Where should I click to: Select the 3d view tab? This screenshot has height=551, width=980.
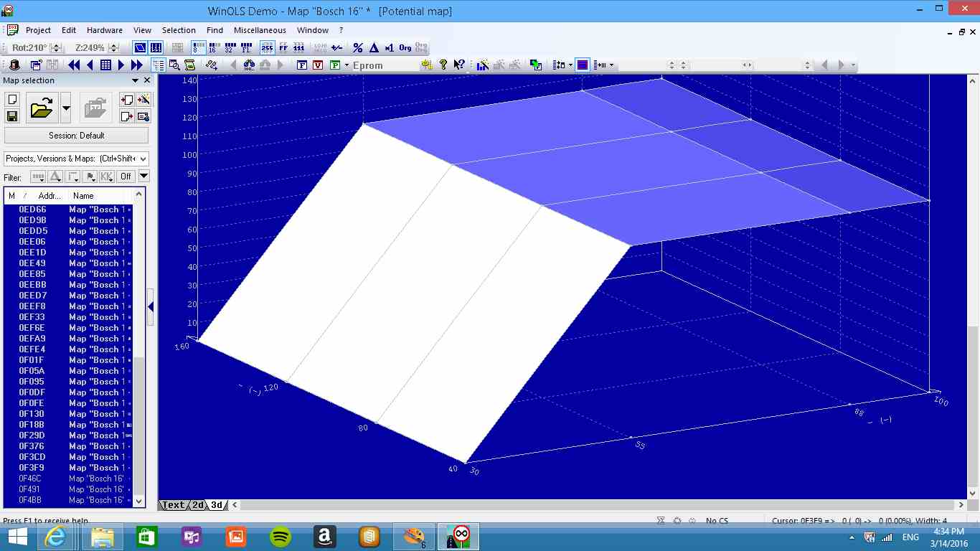[217, 505]
